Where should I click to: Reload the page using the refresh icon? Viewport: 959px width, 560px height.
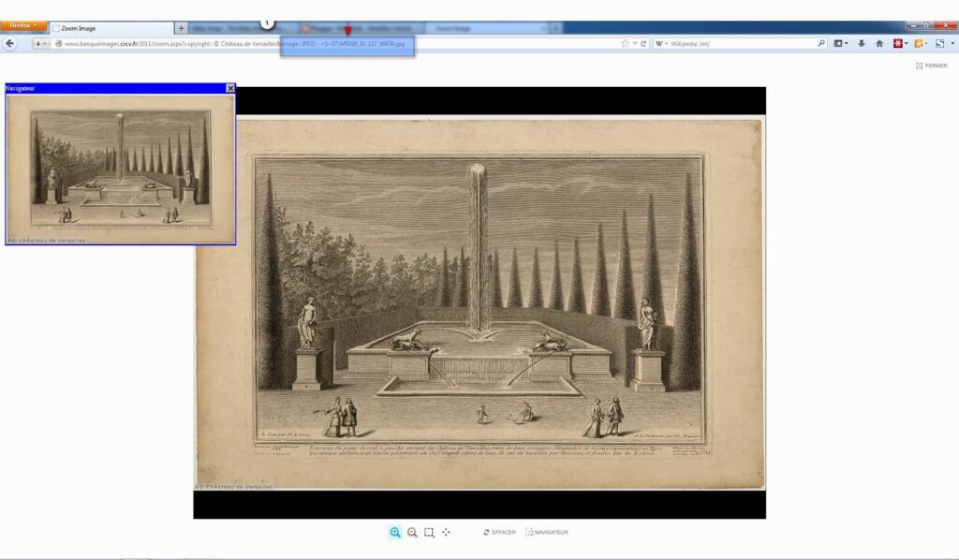[x=643, y=43]
